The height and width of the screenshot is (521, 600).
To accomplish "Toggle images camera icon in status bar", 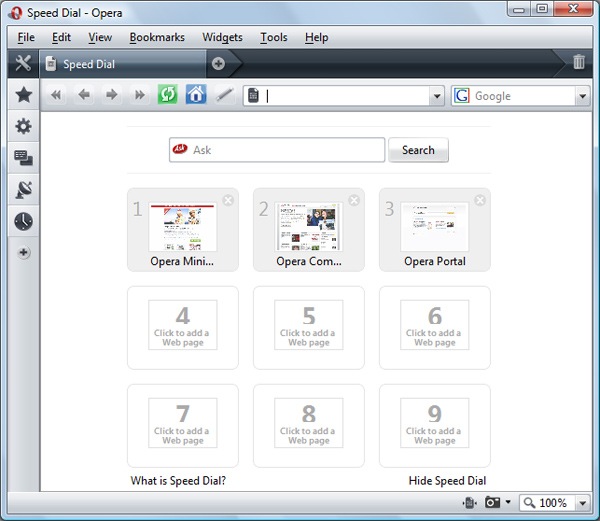I will 492,502.
